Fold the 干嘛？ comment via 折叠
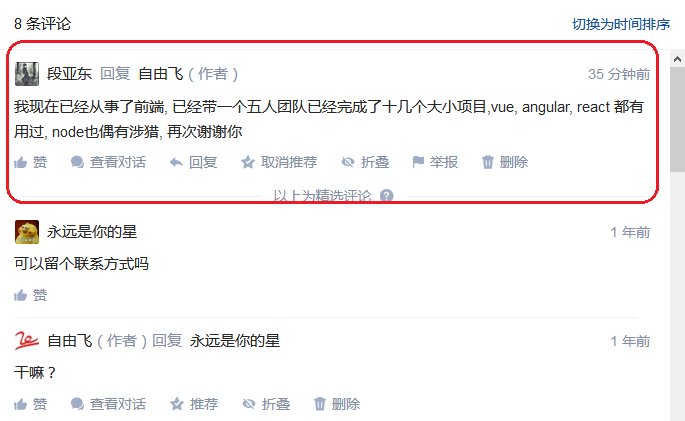 [x=266, y=404]
